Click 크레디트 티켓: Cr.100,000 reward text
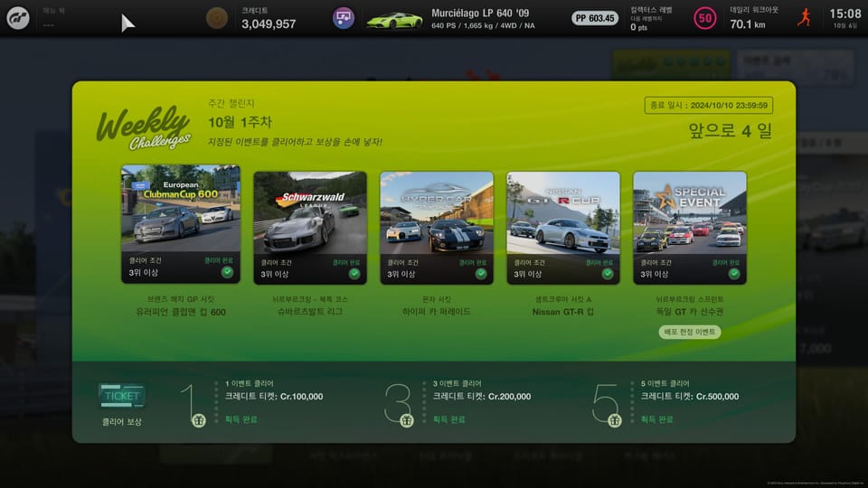The width and height of the screenshot is (868, 488). (274, 396)
